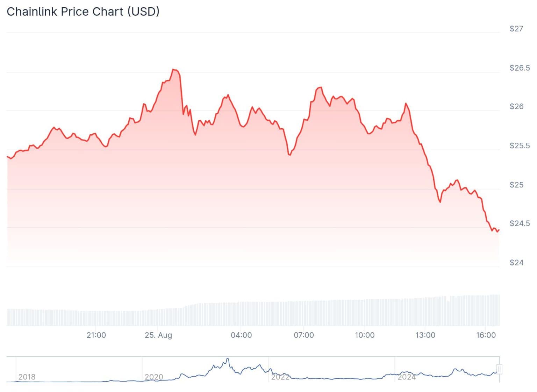This screenshot has height=392, width=537.
Task: Click the 2020 marker in the navigator
Action: (154, 377)
